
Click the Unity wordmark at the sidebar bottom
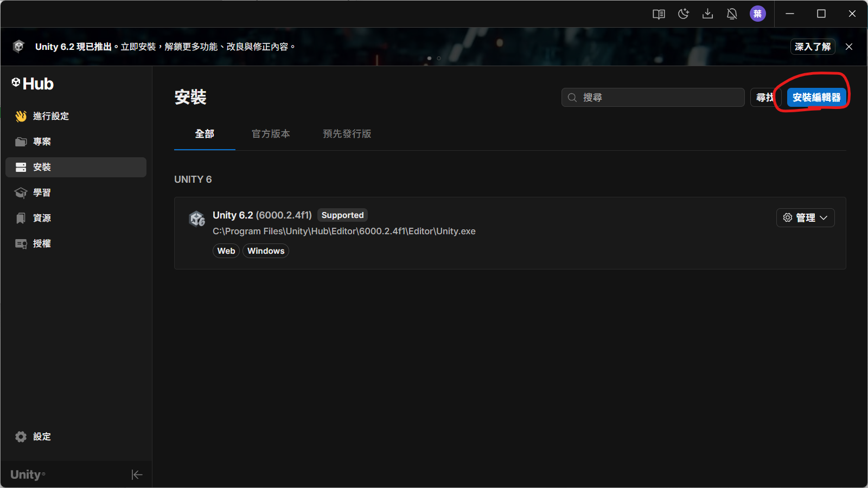click(28, 475)
